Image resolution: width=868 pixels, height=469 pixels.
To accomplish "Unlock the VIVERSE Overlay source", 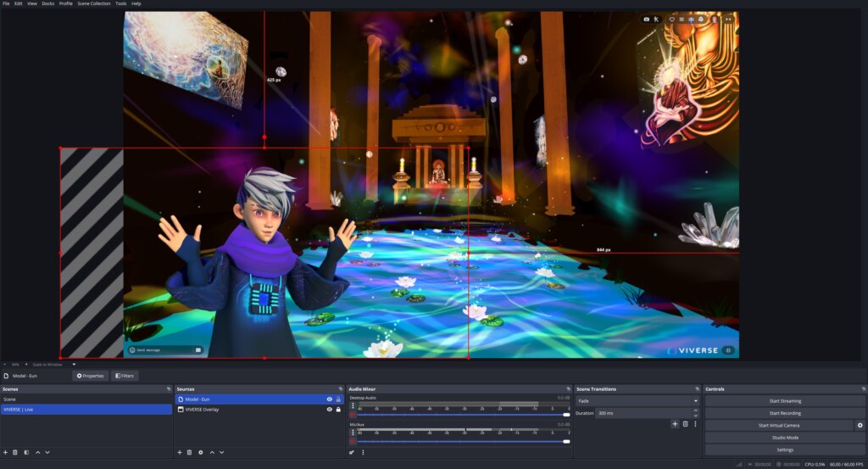I will 338,409.
